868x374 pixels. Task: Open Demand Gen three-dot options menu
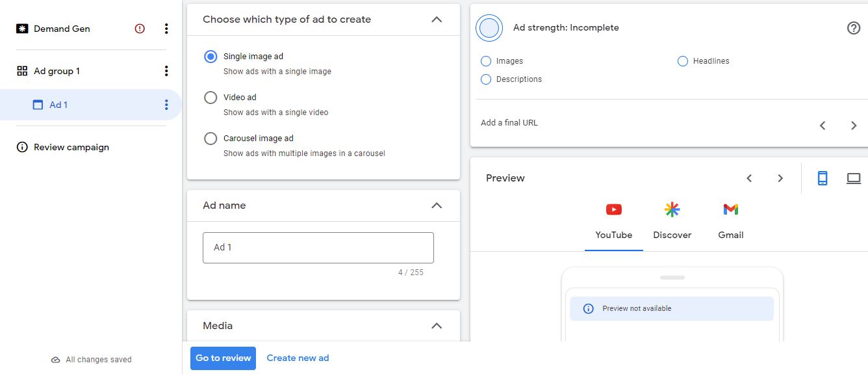point(166,29)
